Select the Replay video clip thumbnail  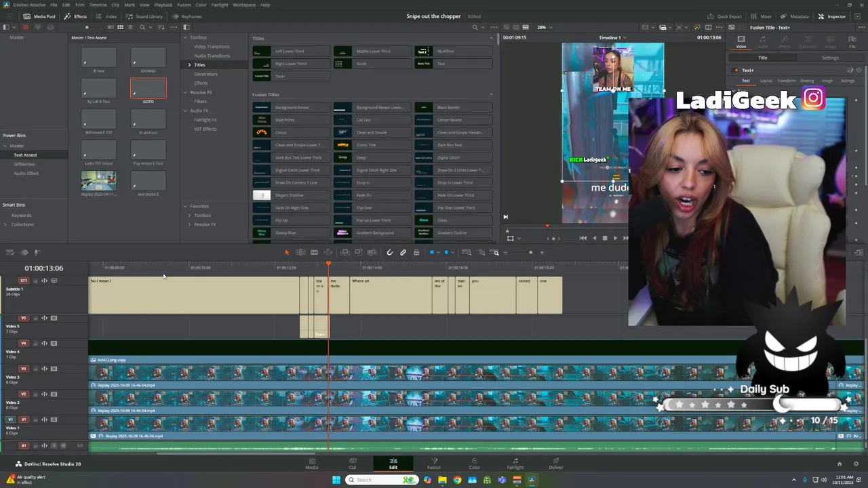(98, 181)
